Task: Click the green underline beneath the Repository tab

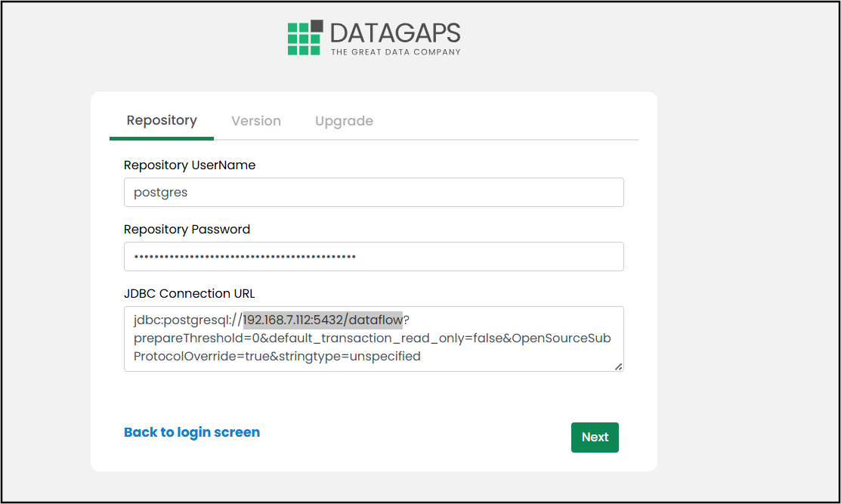Action: point(162,138)
